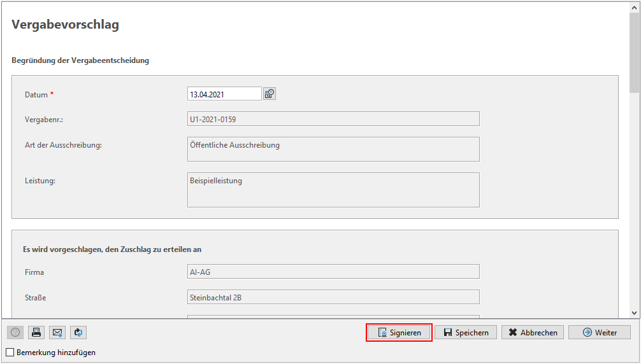Image resolution: width=641 pixels, height=364 pixels.
Task: Click the Straße field with Steinbachtal 2B
Action: [x=333, y=297]
